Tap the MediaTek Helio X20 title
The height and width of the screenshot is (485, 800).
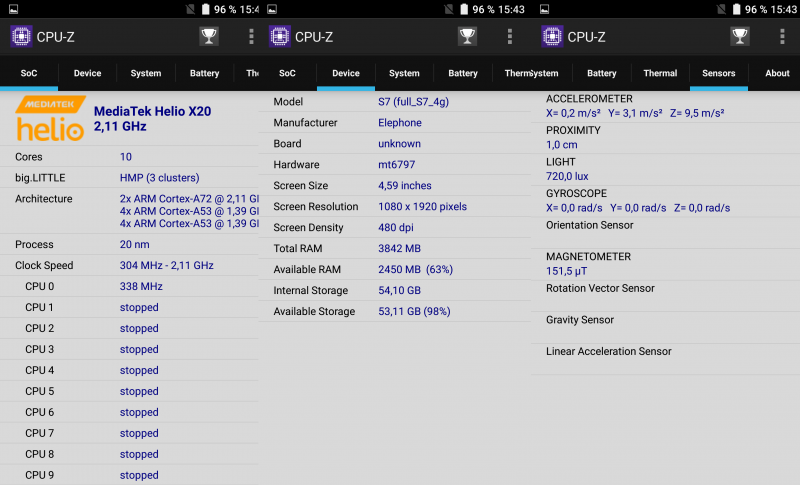click(152, 111)
